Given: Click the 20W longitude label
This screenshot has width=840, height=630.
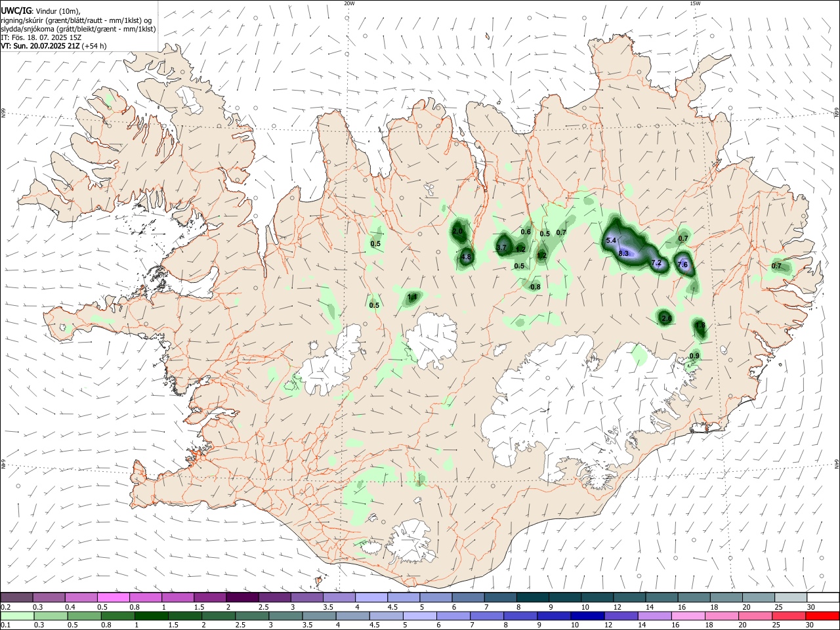Looking at the screenshot, I should pyautogui.click(x=349, y=3).
